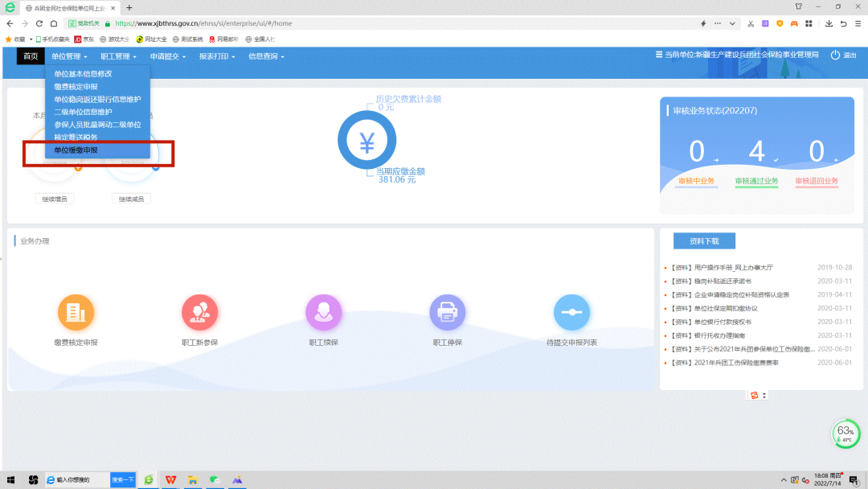Switch to the 首页 home tab
The height and width of the screenshot is (489, 868).
pyautogui.click(x=31, y=56)
